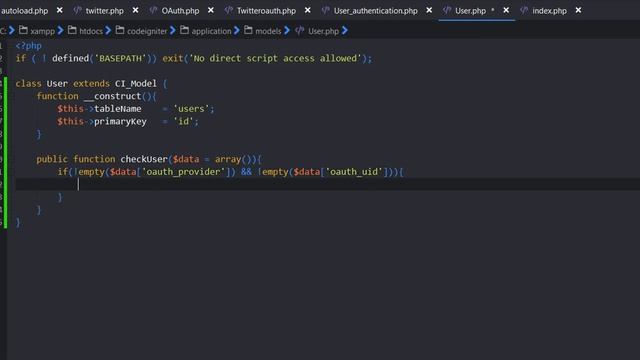Viewport: 640px width, 360px height.
Task: Expand the chevron after xampp breadcrumb
Action: click(60, 30)
